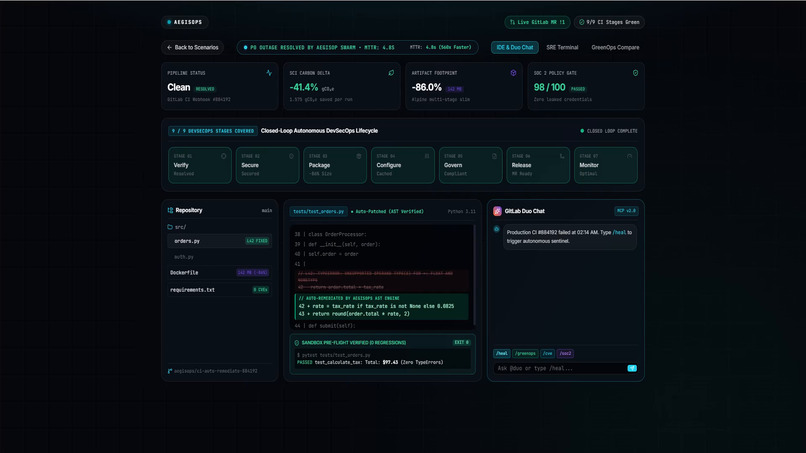
Task: Select the Stage 01 Verify card
Action: [199, 165]
